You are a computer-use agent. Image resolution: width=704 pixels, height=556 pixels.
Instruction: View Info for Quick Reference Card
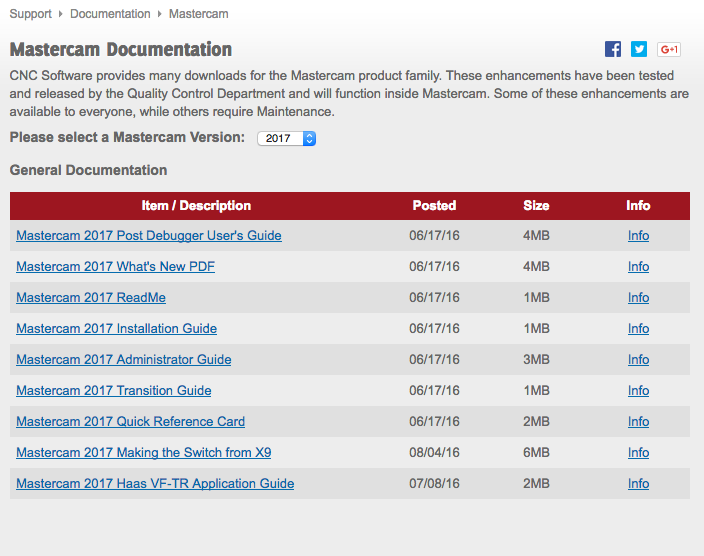pyautogui.click(x=638, y=422)
